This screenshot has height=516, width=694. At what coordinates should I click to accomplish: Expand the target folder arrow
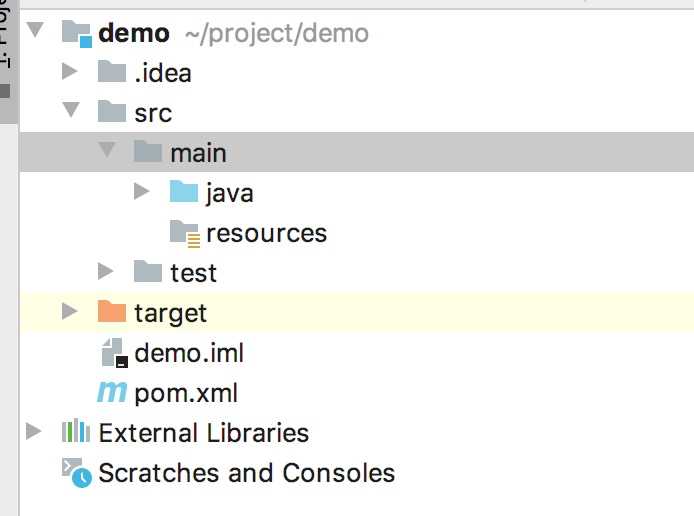tap(69, 311)
